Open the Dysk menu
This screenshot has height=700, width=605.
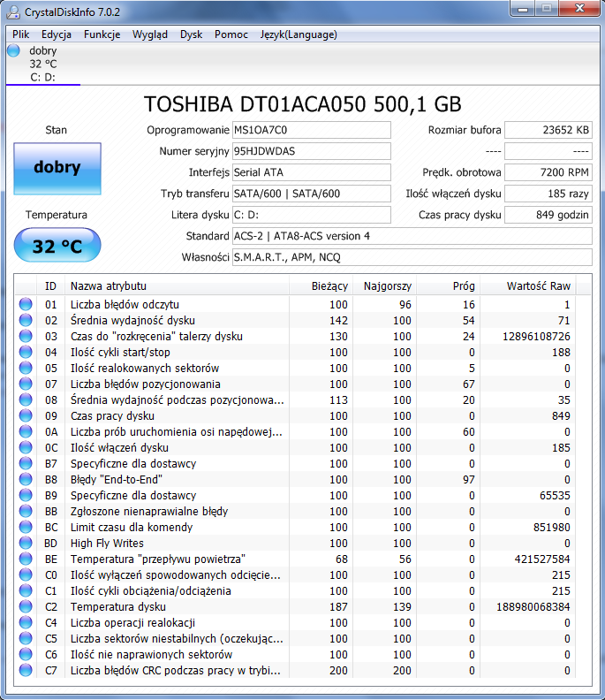pyautogui.click(x=192, y=34)
